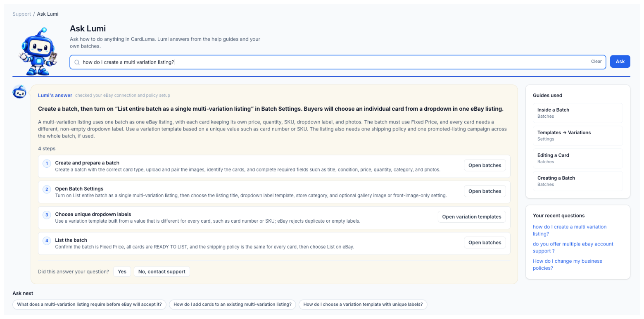Screen dimensions: 644x319
Task: Ask how to choose a variation template
Action: coord(363,305)
